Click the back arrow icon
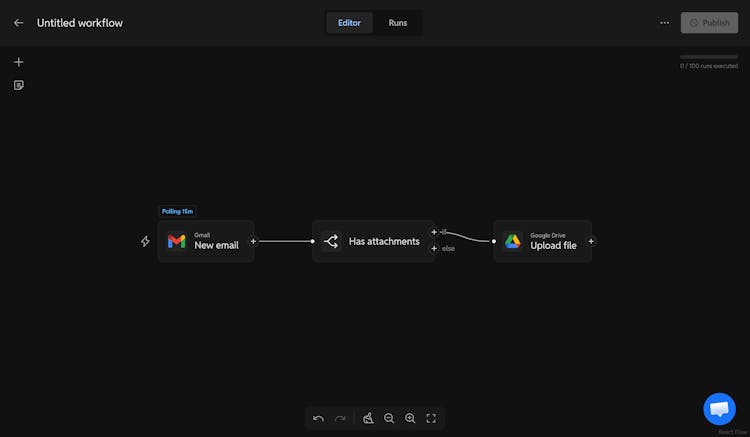Image resolution: width=750 pixels, height=437 pixels. click(18, 23)
